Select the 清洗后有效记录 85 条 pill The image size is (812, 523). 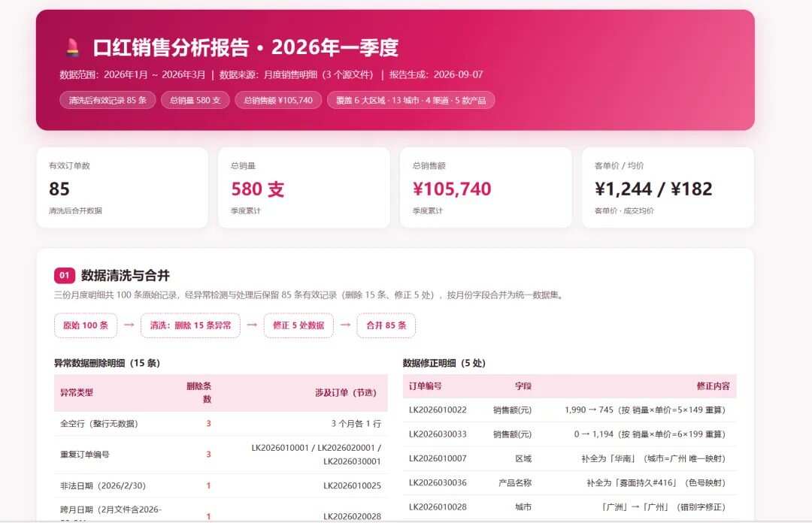(108, 100)
